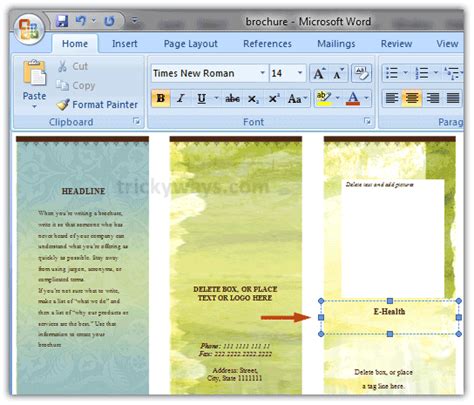The height and width of the screenshot is (405, 474).
Task: Shrink the font size
Action: [338, 73]
